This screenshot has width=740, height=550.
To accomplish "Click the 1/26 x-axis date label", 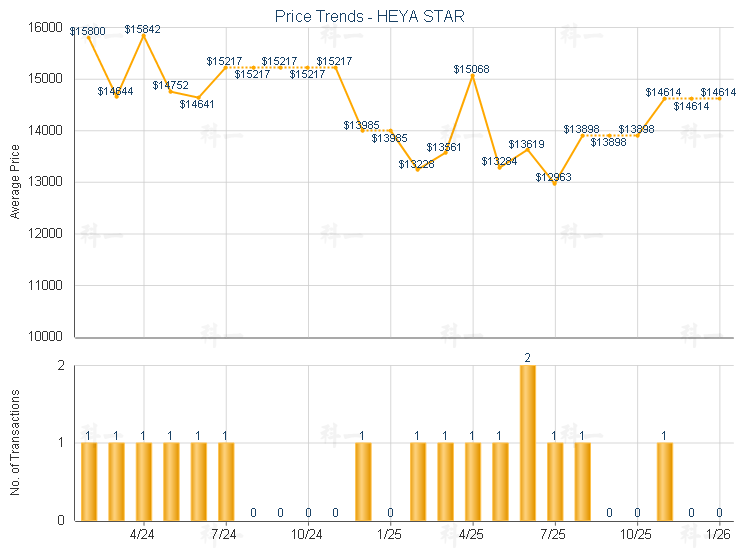I will click(718, 534).
